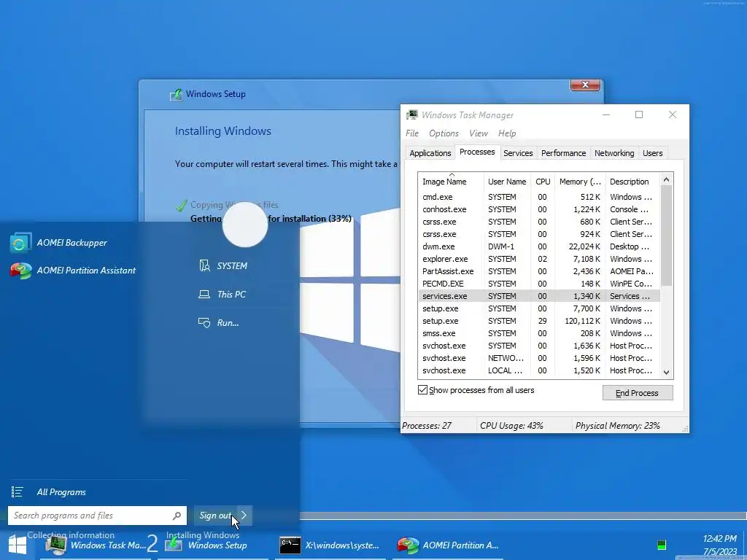747x560 pixels.
Task: Click the search magnifier icon
Action: point(177,516)
